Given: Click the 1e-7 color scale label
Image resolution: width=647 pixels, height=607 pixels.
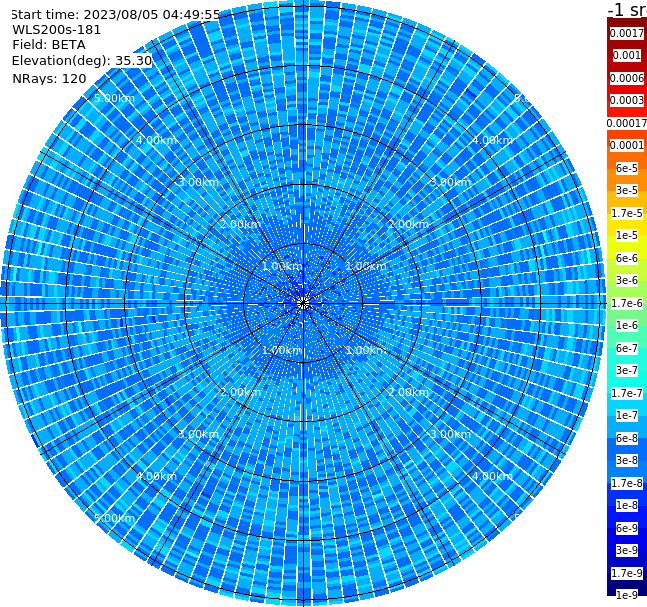Looking at the screenshot, I should pos(627,415).
